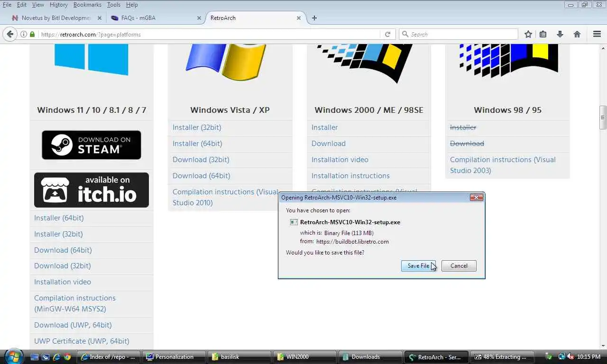
Task: Click Download (64bit) under Windows Vista / XP
Action: click(202, 176)
